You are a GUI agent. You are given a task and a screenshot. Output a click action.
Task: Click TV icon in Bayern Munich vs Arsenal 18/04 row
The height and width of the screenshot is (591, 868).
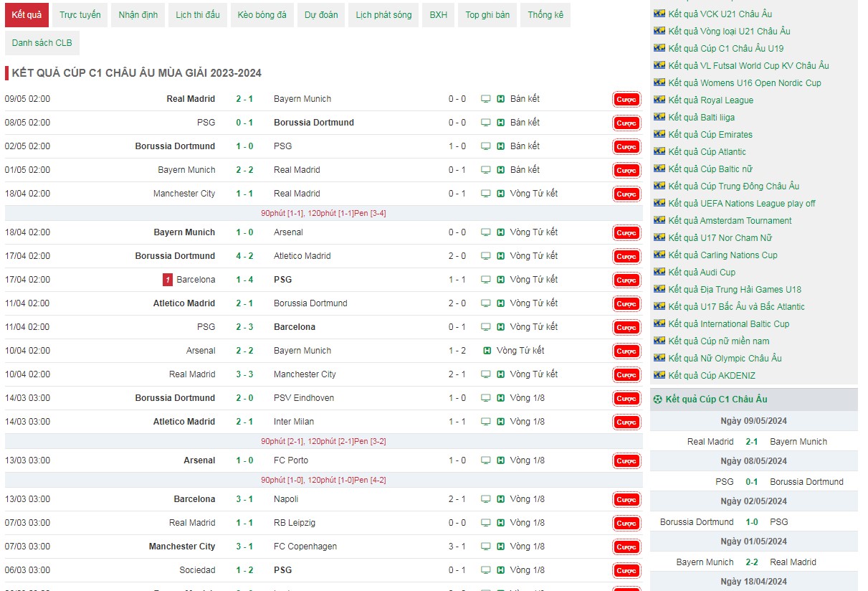486,232
